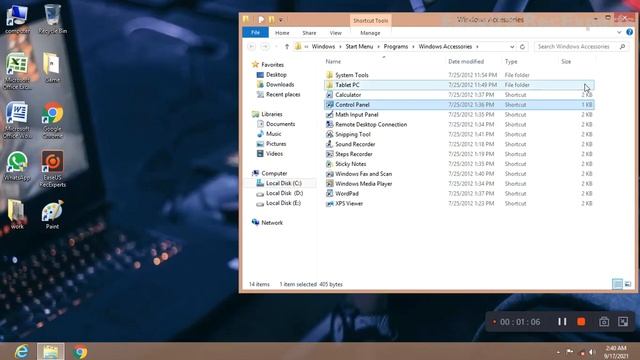Click Start Menu in the address bar
The height and width of the screenshot is (360, 640).
pyautogui.click(x=359, y=47)
